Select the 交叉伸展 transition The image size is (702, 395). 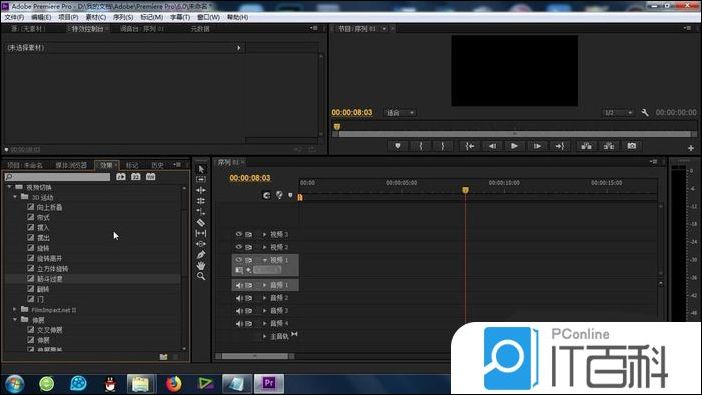click(x=50, y=330)
